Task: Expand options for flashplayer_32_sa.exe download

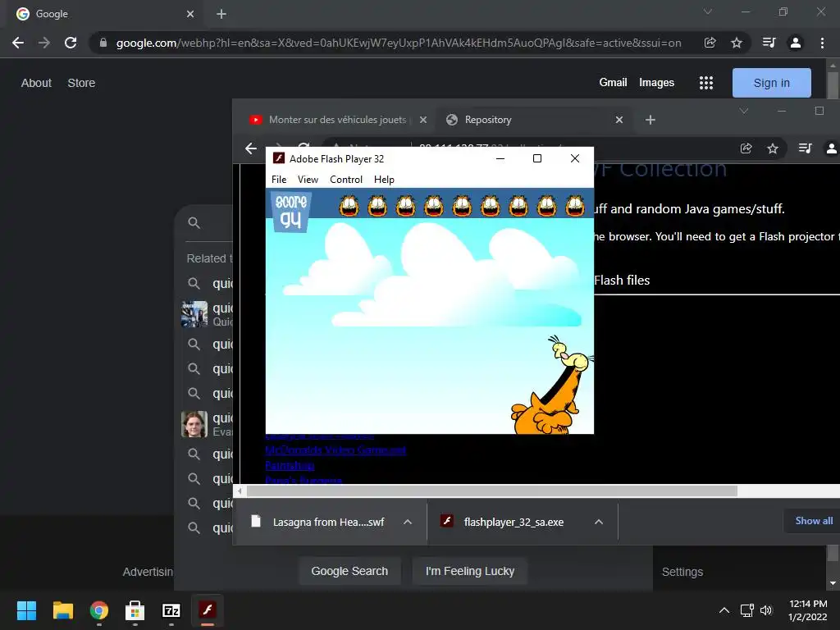Action: pos(599,522)
